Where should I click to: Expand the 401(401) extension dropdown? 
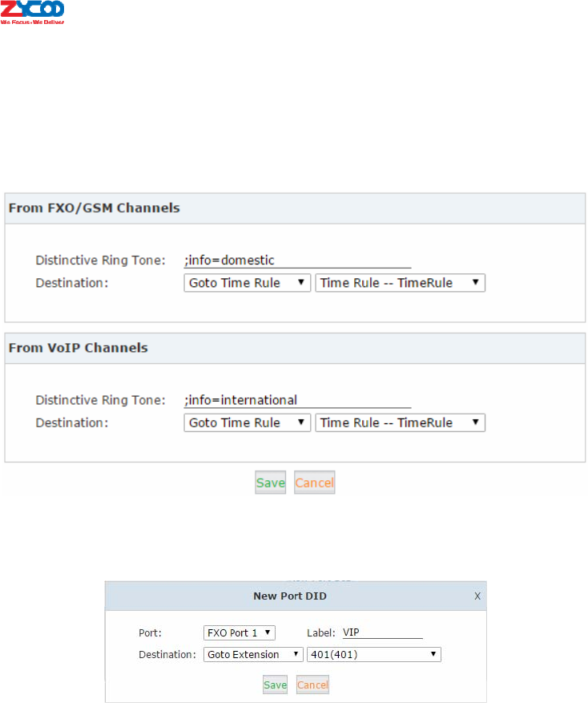tap(373, 655)
